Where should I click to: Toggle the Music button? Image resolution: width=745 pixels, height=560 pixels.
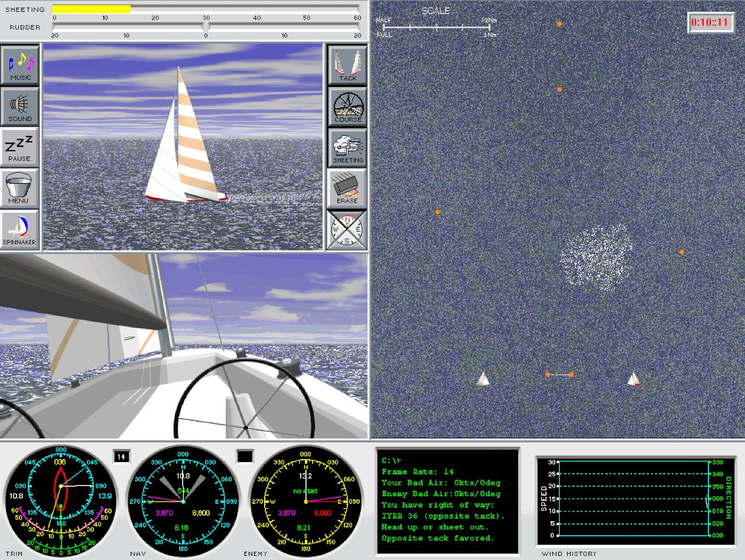click(21, 64)
